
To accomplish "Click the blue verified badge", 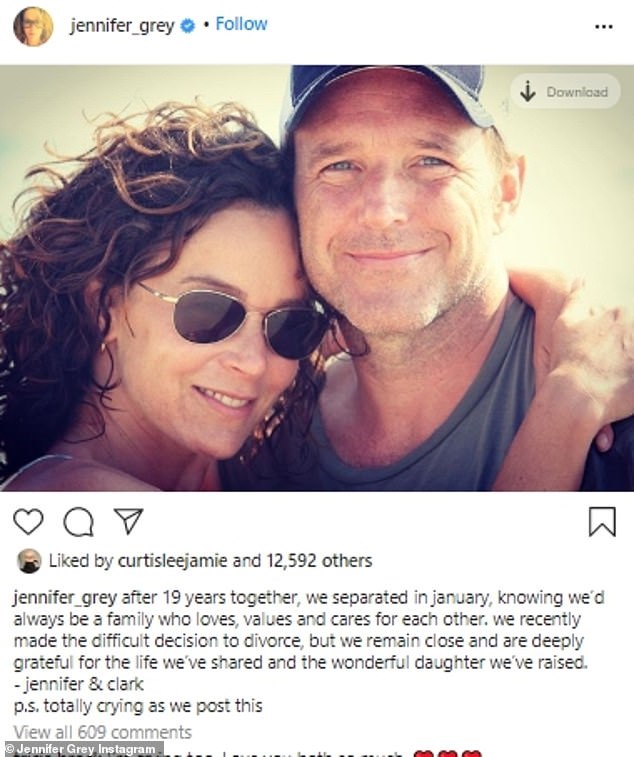I will point(186,26).
